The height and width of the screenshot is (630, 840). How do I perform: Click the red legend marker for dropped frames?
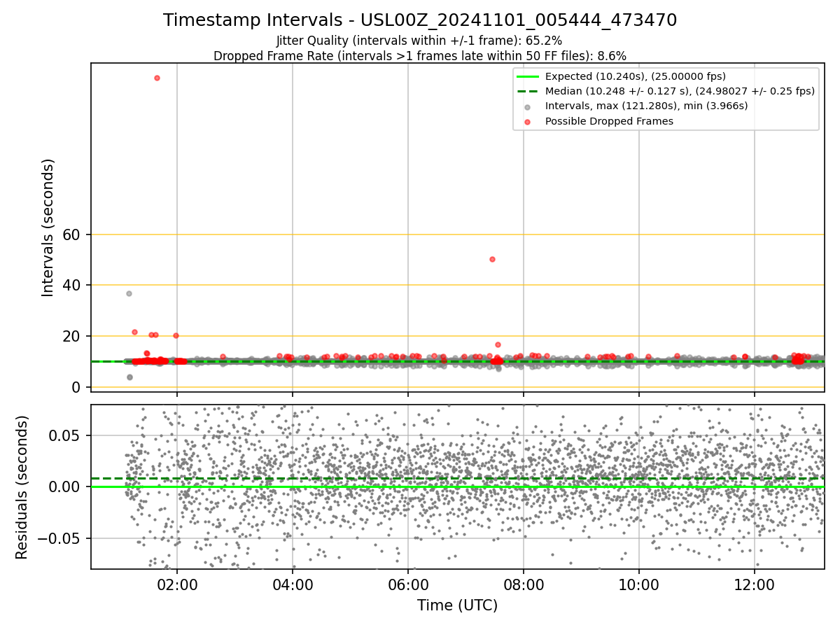(x=528, y=122)
